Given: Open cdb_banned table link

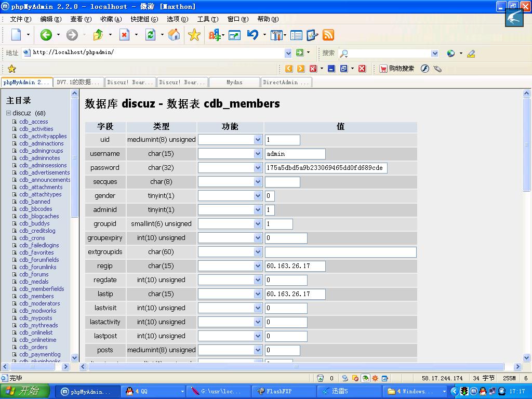Looking at the screenshot, I should (35, 202).
